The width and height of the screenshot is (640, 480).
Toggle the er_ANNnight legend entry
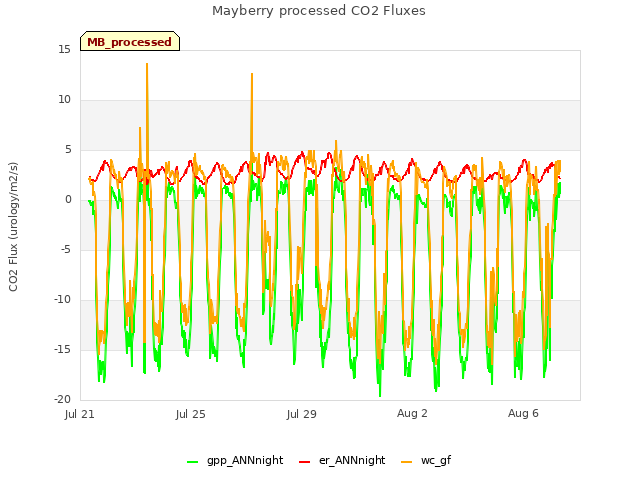(342, 460)
